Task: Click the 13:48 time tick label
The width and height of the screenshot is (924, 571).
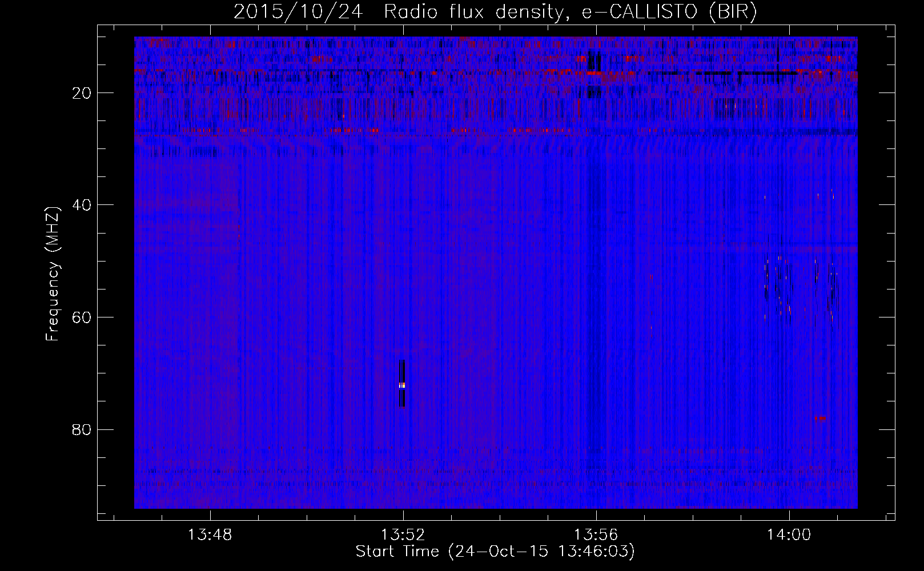Action: 210,535
